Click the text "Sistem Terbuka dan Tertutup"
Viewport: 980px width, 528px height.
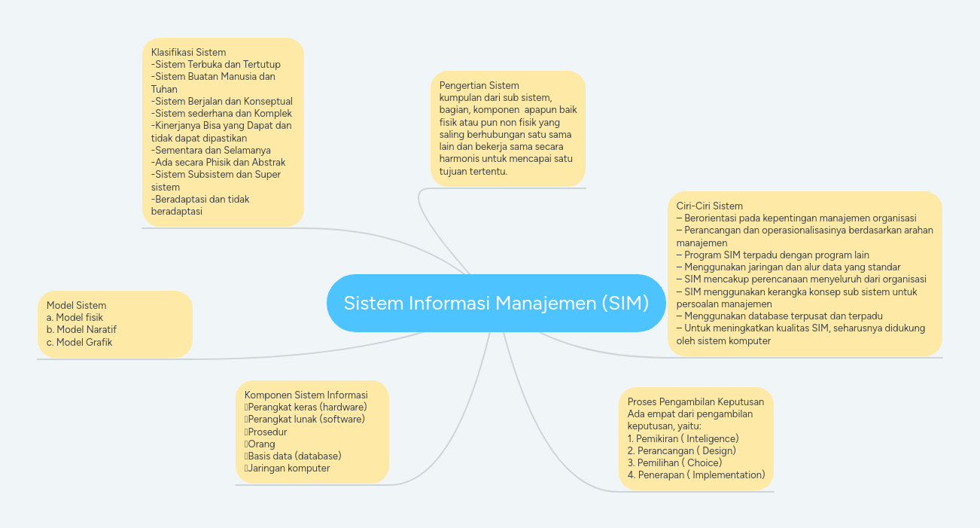point(217,64)
